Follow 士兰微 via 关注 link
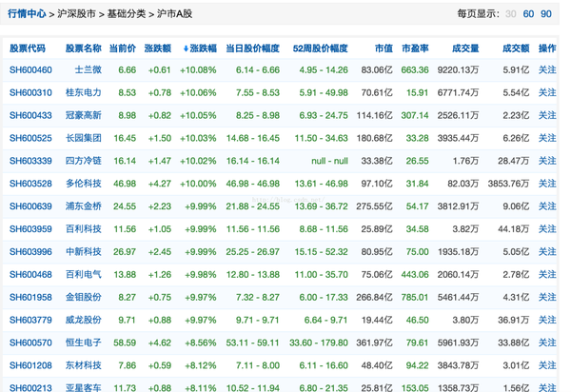 547,69
